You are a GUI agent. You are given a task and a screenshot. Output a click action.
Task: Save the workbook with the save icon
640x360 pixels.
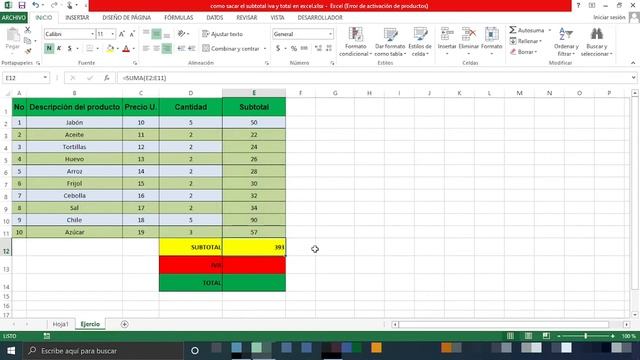[22, 5]
